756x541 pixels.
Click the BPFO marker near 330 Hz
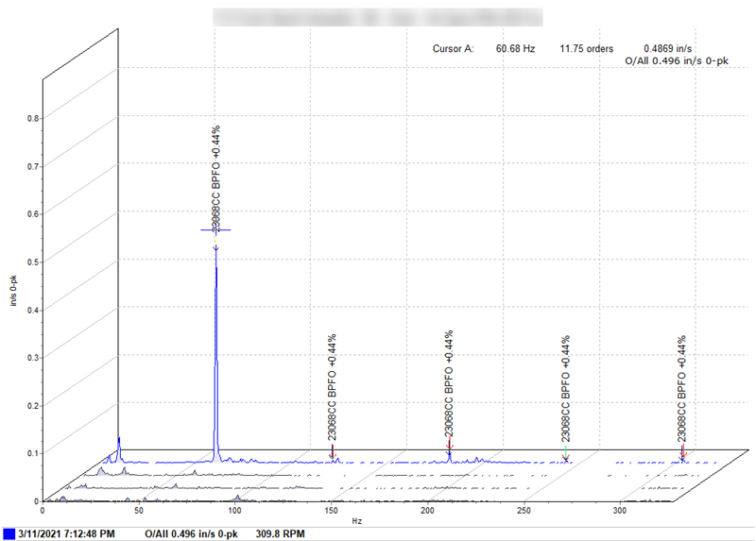point(681,388)
